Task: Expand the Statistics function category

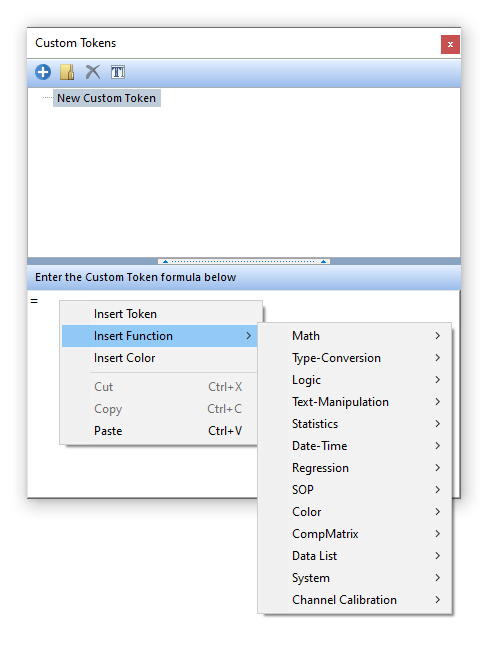Action: [x=355, y=424]
